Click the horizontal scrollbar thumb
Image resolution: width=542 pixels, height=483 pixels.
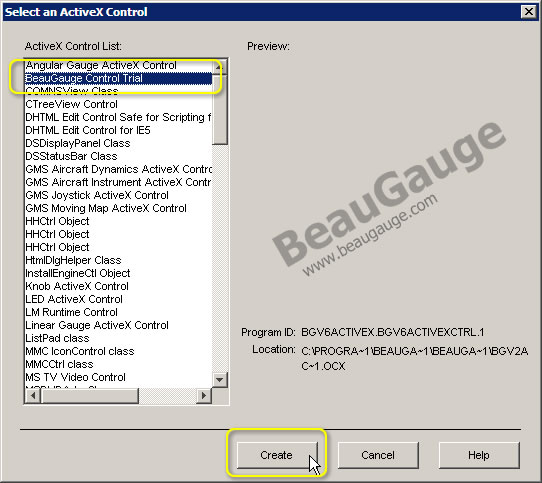pyautogui.click(x=90, y=396)
